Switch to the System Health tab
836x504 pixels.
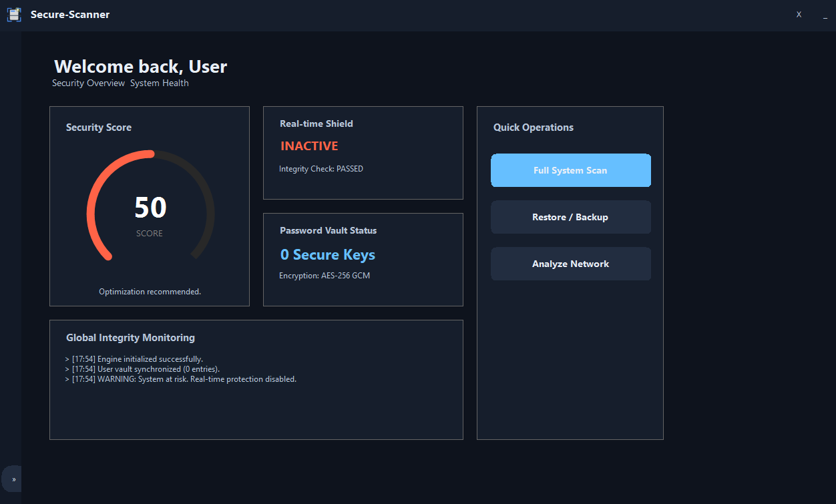(159, 83)
